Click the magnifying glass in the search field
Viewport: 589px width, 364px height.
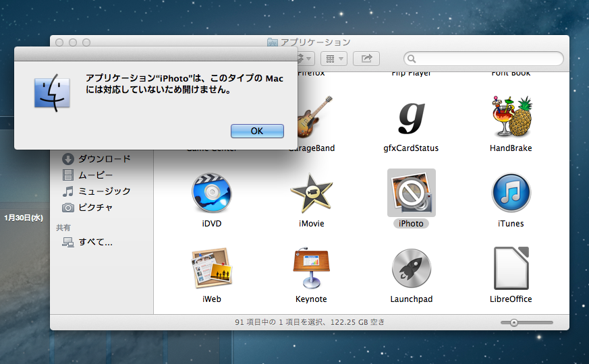tap(412, 59)
